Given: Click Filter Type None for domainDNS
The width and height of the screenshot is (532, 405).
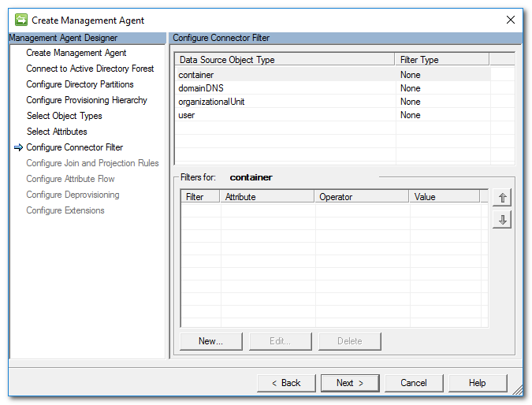Looking at the screenshot, I should [x=410, y=88].
